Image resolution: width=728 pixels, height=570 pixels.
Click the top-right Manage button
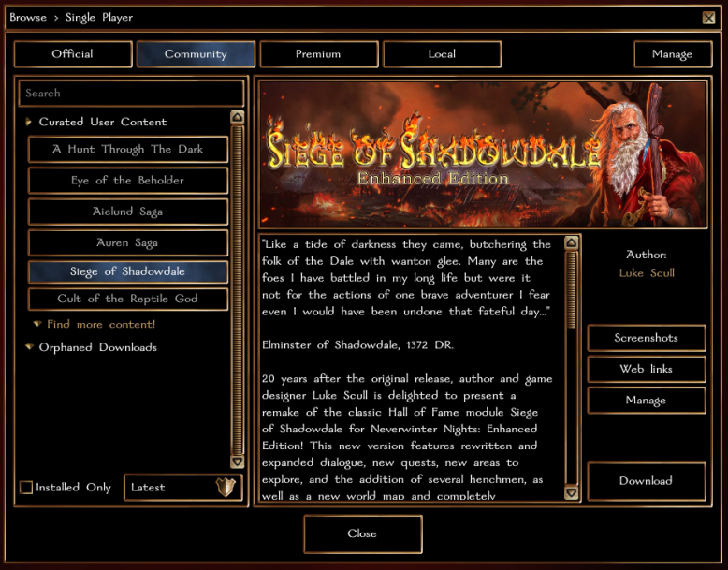pyautogui.click(x=672, y=54)
